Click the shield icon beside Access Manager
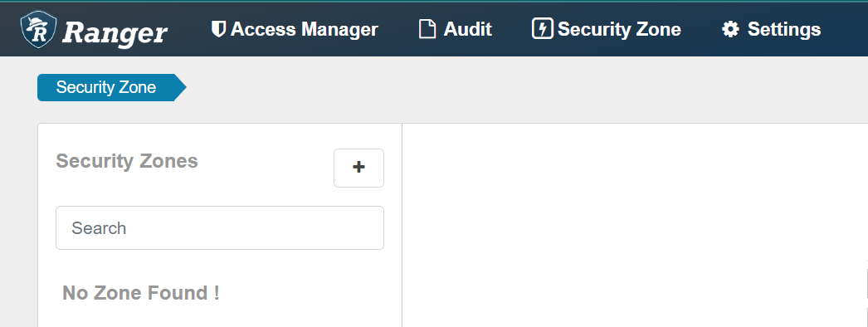Viewport: 868px width, 327px height. click(x=219, y=29)
